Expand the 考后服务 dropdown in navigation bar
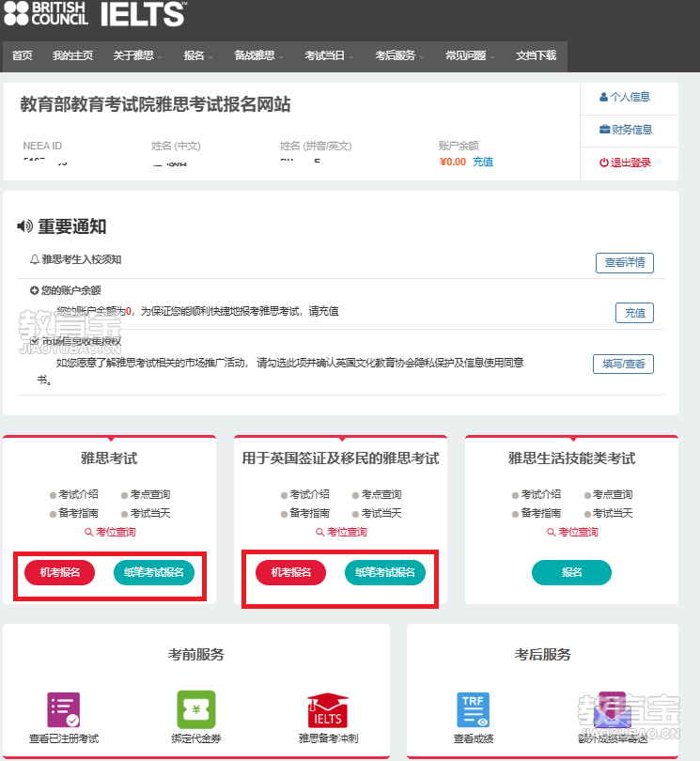The width and height of the screenshot is (700, 761). click(399, 55)
